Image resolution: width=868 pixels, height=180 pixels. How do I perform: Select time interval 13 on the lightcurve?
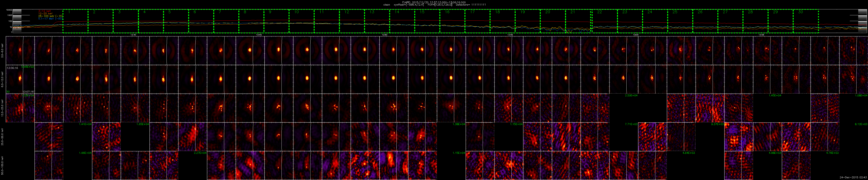[x=377, y=21]
